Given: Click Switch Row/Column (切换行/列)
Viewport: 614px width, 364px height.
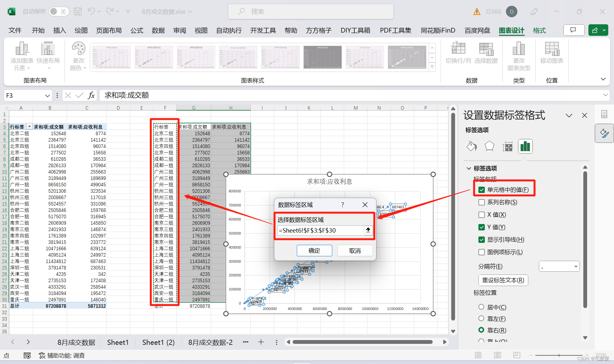Looking at the screenshot, I should point(458,53).
